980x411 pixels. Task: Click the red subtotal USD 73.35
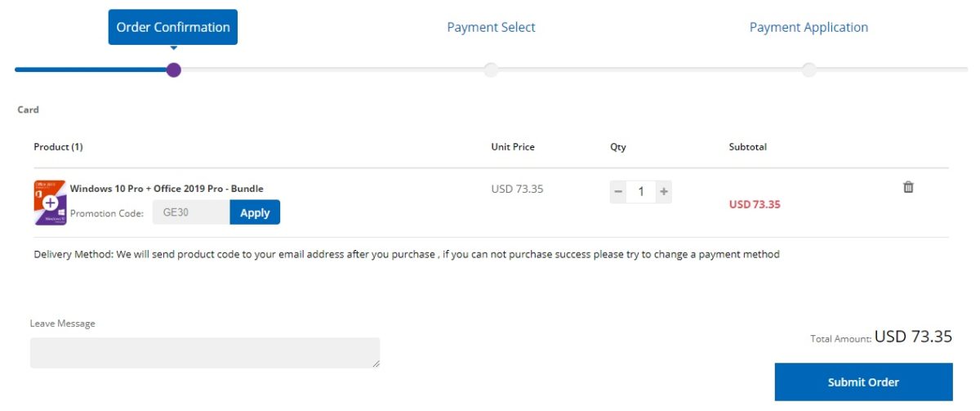click(755, 204)
